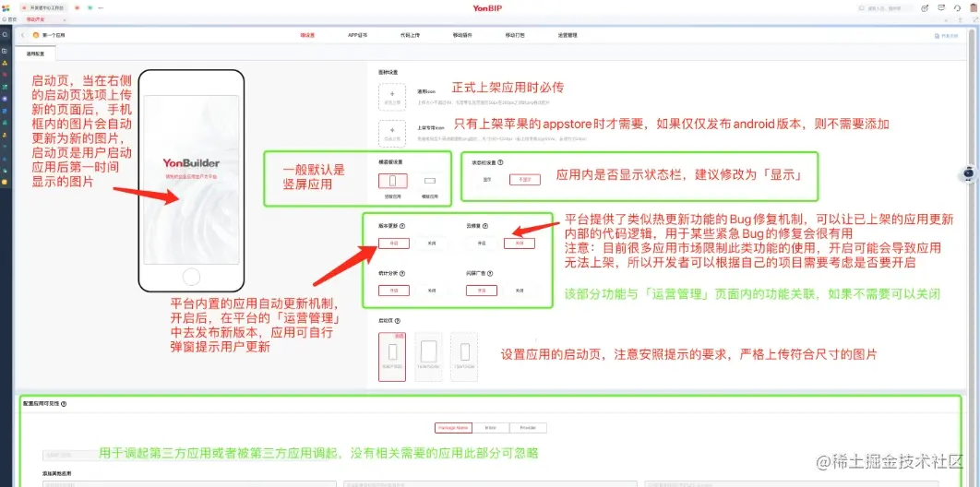The image size is (980, 487).
Task: Switch to the APP证书 tab
Action: 357,35
